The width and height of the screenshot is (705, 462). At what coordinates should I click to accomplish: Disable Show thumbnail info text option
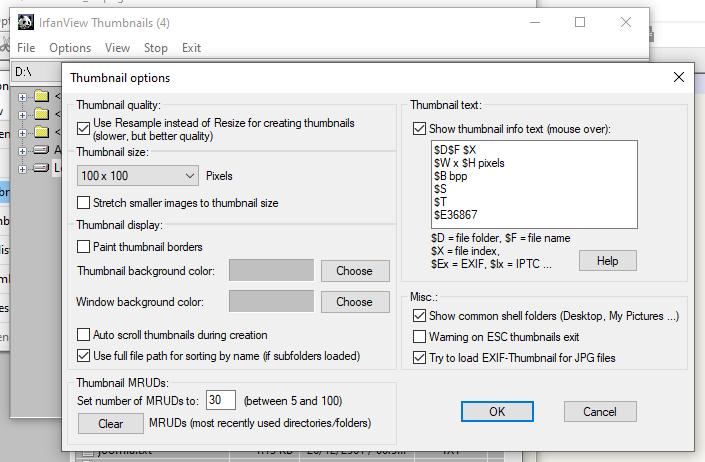point(420,129)
